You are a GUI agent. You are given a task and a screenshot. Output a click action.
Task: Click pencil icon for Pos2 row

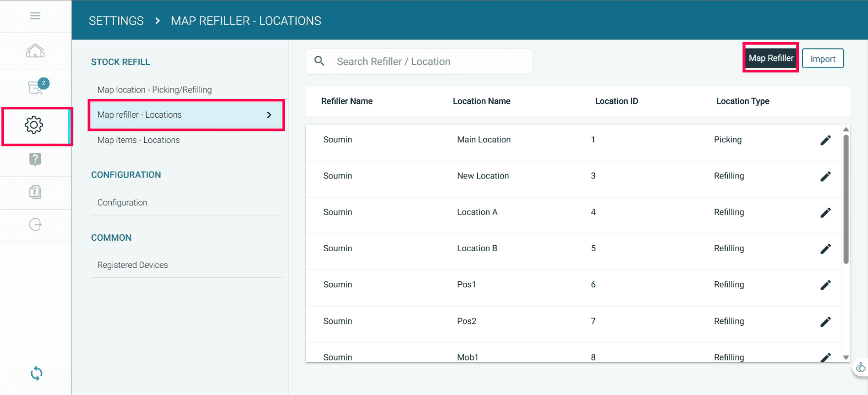(x=825, y=322)
